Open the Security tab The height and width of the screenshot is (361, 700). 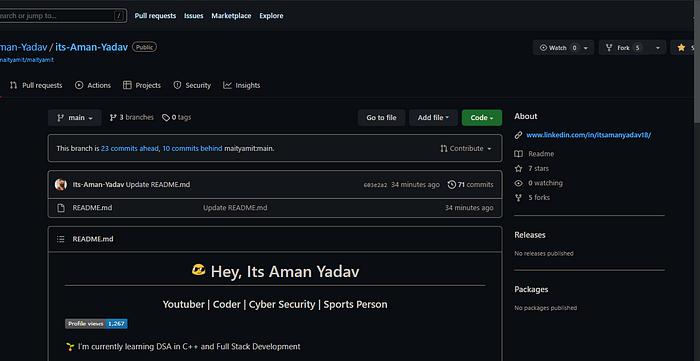(x=192, y=85)
